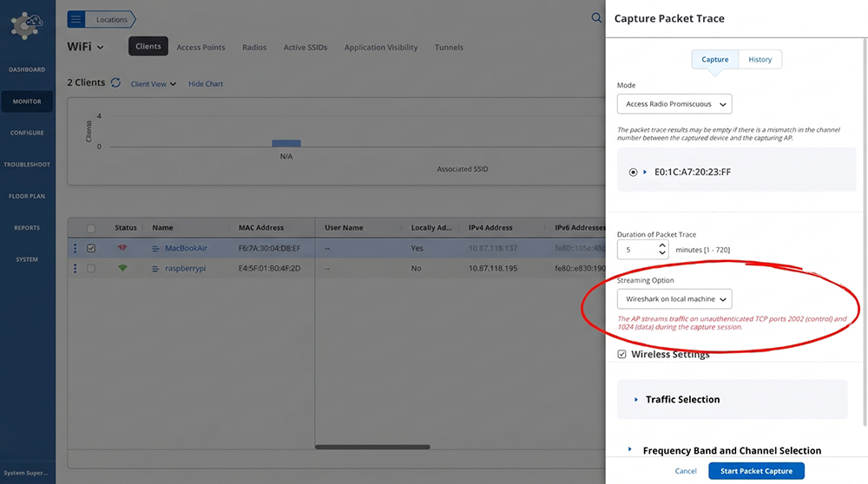Click the Locations breadcrumb

pos(111,19)
